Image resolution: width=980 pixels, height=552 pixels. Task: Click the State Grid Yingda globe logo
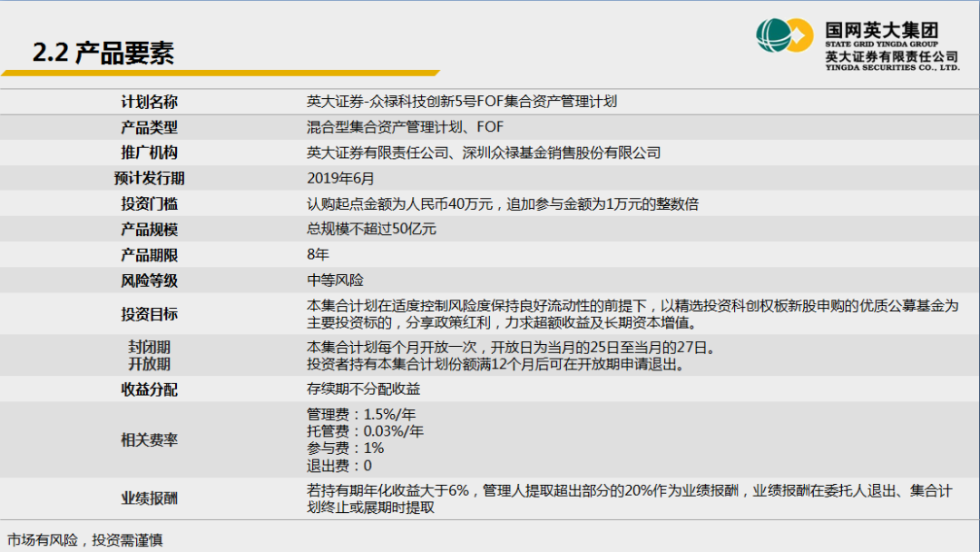(784, 35)
